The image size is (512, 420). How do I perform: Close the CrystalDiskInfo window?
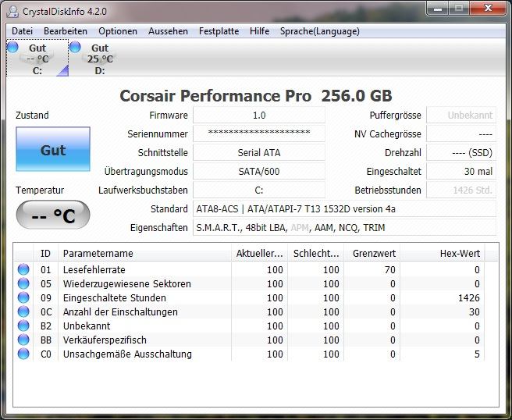pos(488,8)
